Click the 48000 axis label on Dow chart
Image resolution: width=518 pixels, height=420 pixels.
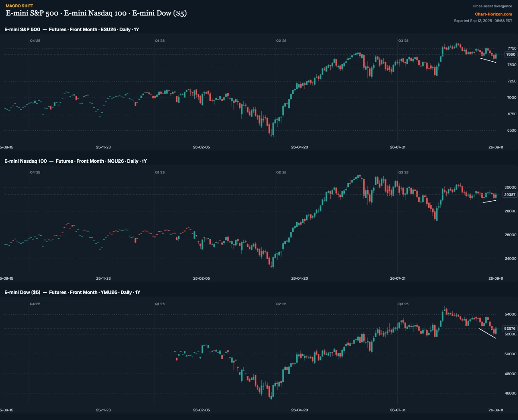click(511, 374)
